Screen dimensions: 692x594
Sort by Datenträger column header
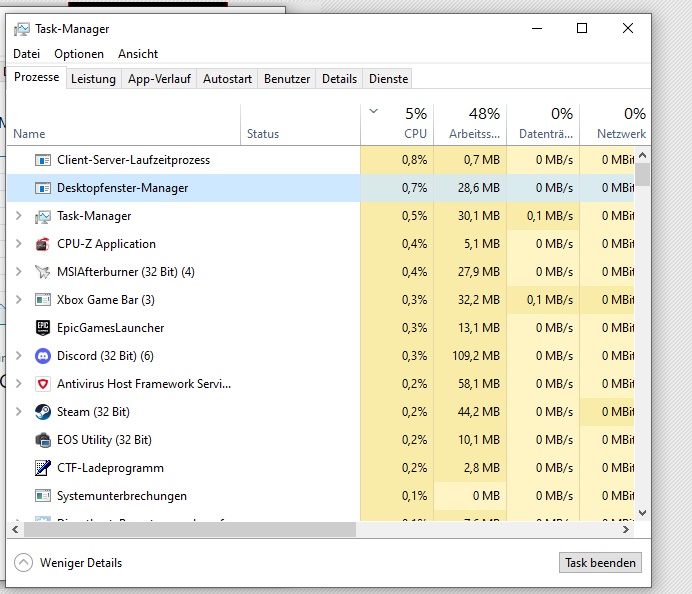point(543,125)
